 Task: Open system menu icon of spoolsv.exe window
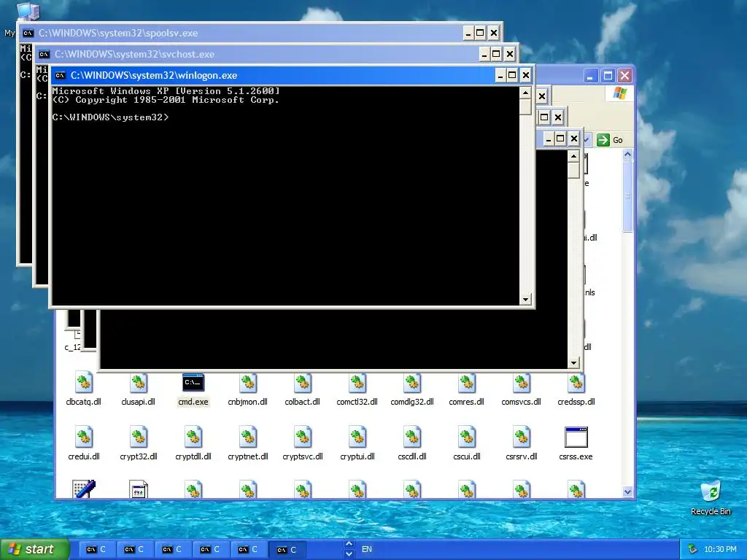click(28, 33)
